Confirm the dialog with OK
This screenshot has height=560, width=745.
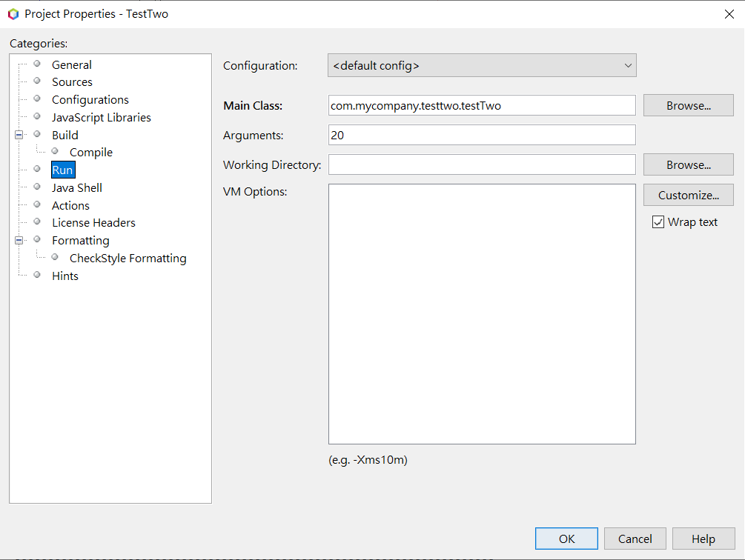pos(566,539)
